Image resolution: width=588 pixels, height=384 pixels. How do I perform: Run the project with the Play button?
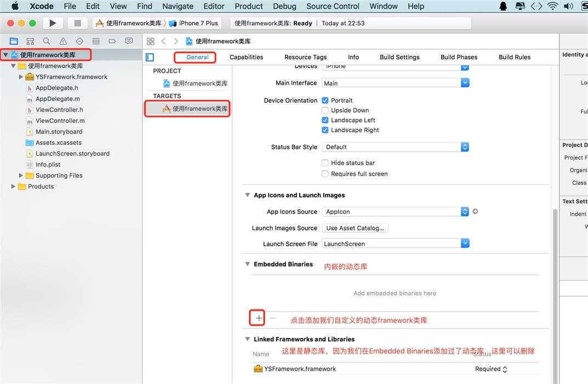(x=53, y=23)
